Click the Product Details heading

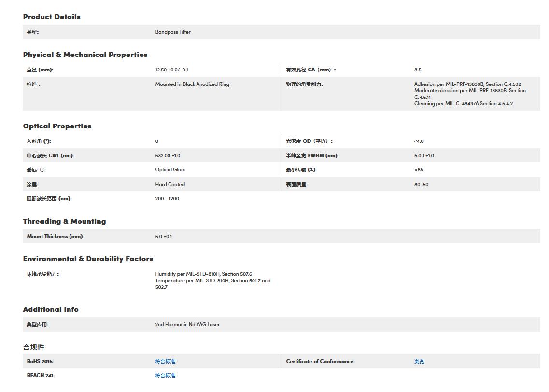point(52,17)
